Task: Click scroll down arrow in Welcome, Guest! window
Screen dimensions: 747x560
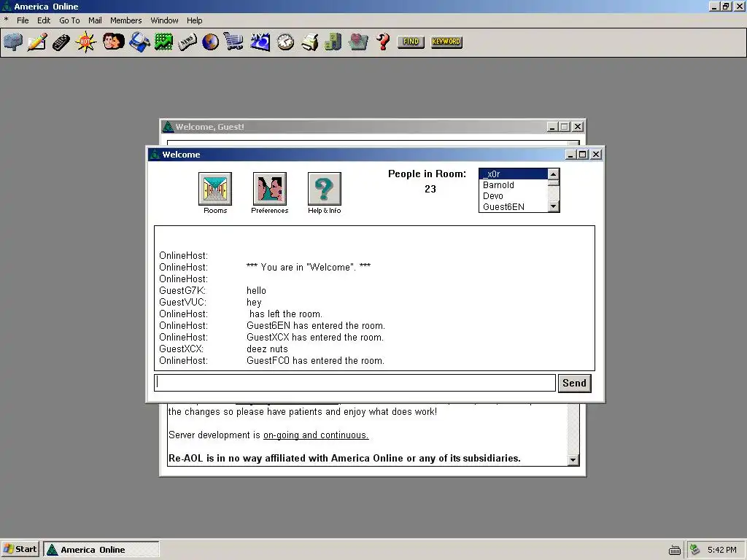Action: pos(573,460)
